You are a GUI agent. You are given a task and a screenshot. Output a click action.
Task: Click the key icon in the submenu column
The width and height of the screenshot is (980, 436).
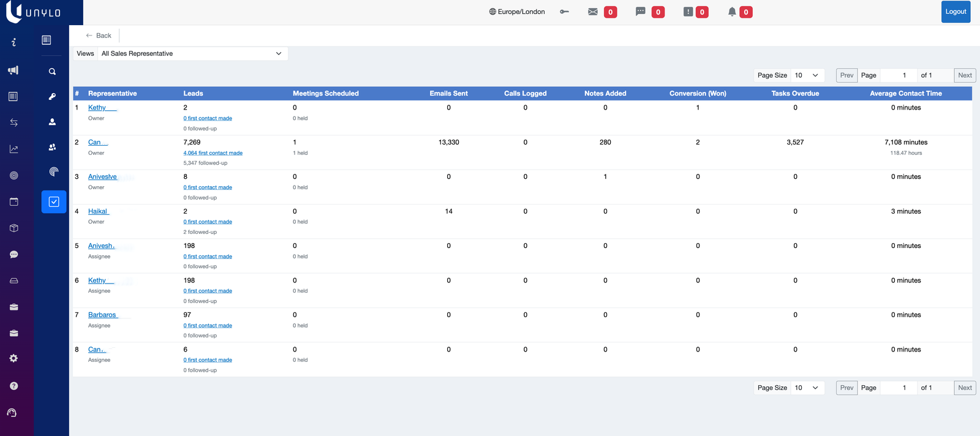point(52,97)
